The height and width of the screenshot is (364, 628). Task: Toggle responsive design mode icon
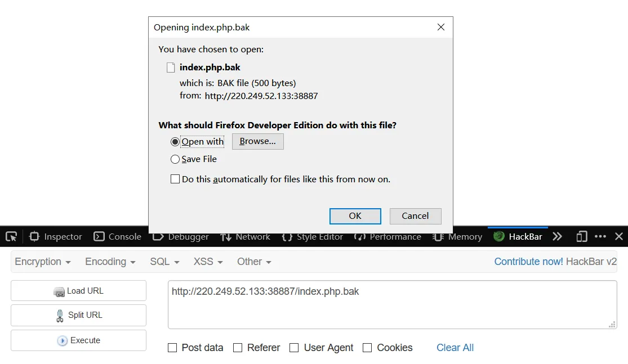coord(582,237)
